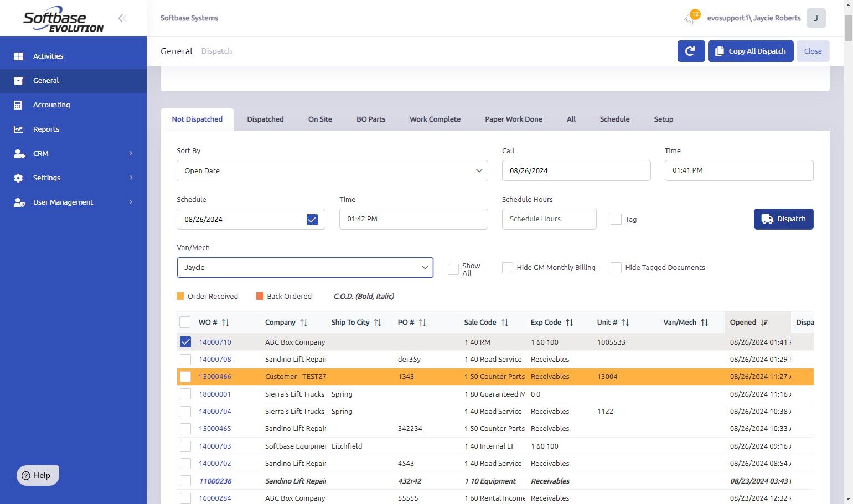
Task: Uncheck work order 14000710 row checkbox
Action: [185, 342]
